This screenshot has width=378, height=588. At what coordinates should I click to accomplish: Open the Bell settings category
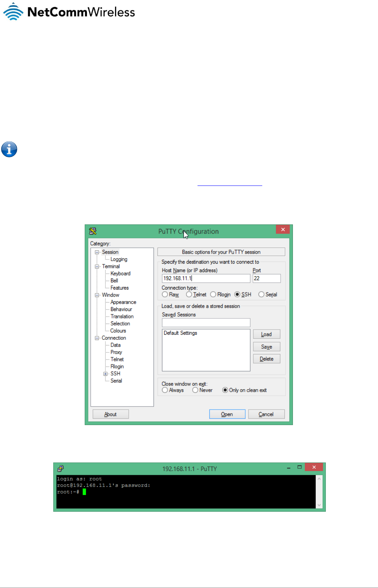114,281
